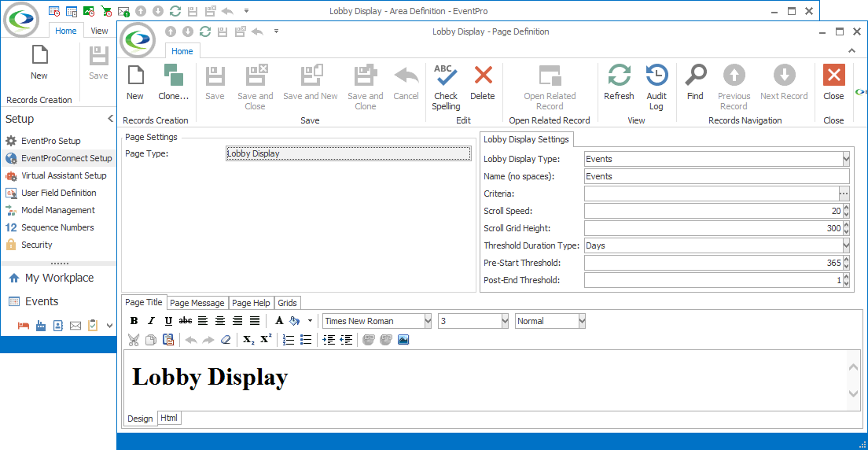868x450 pixels.
Task: Apply strikethrough formatting
Action: point(186,321)
